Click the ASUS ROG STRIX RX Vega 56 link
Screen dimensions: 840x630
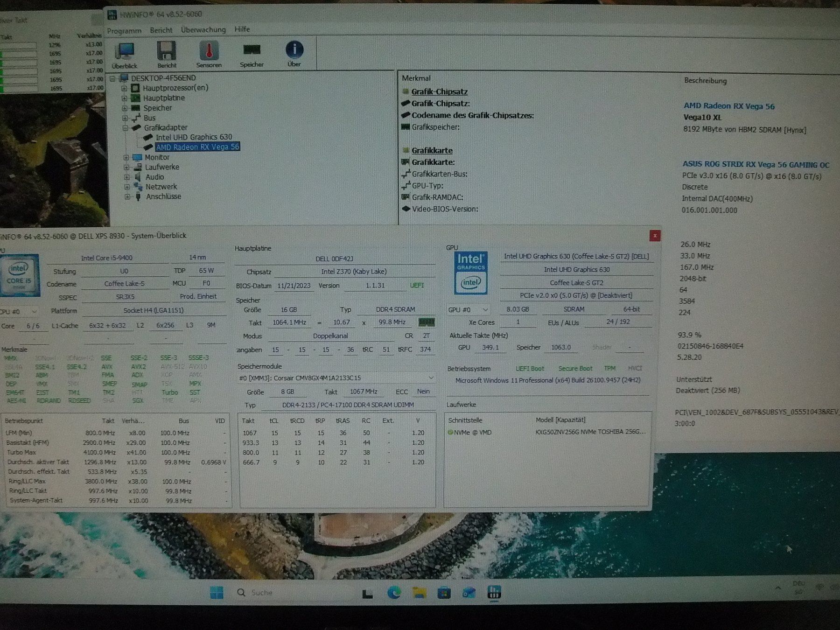point(756,164)
